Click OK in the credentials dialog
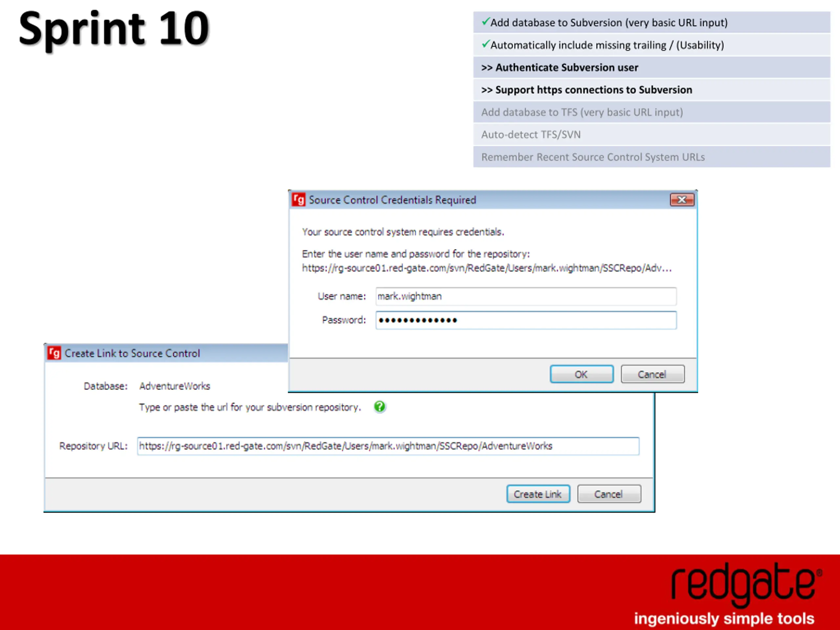Viewport: 840px width, 630px height. pyautogui.click(x=581, y=374)
